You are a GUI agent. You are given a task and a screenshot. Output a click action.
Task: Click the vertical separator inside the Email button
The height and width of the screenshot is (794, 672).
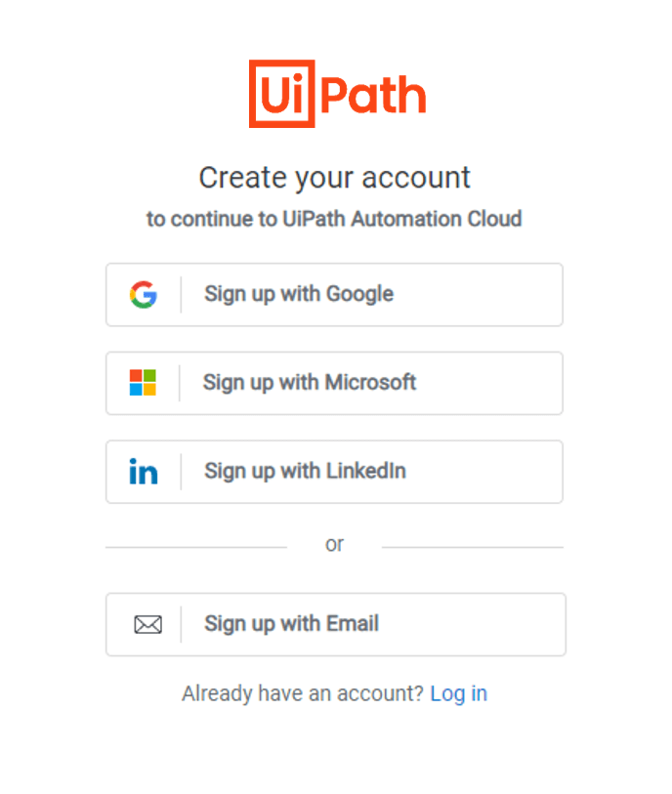pyautogui.click(x=181, y=624)
